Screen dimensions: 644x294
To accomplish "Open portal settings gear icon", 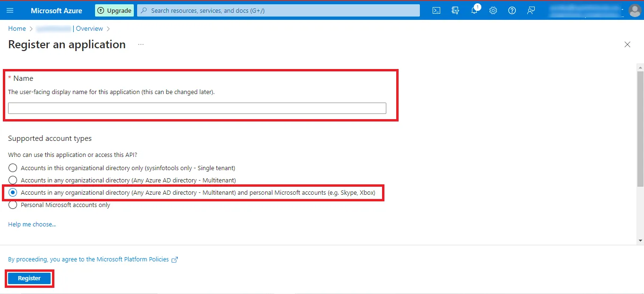I will (x=493, y=10).
